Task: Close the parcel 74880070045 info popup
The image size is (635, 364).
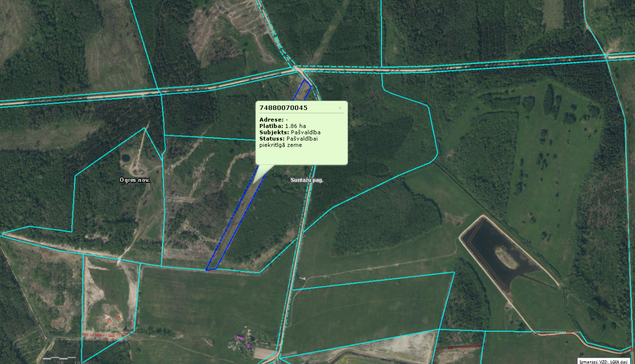Action: [x=340, y=108]
